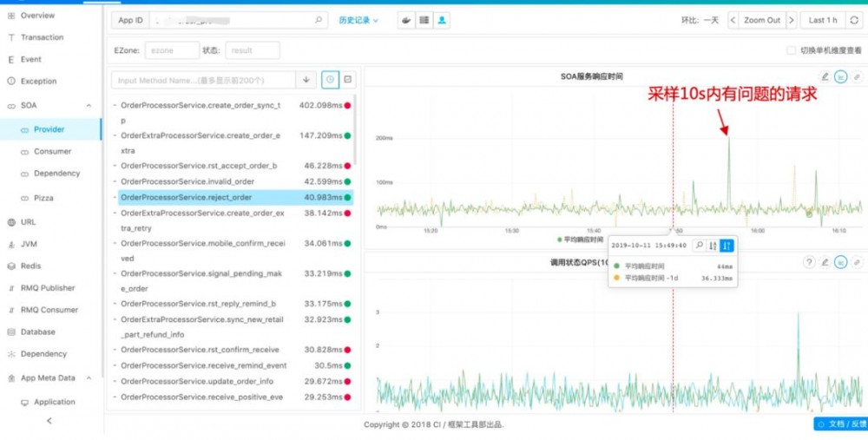
Task: Select the user profile view icon in toolbar
Action: (442, 20)
